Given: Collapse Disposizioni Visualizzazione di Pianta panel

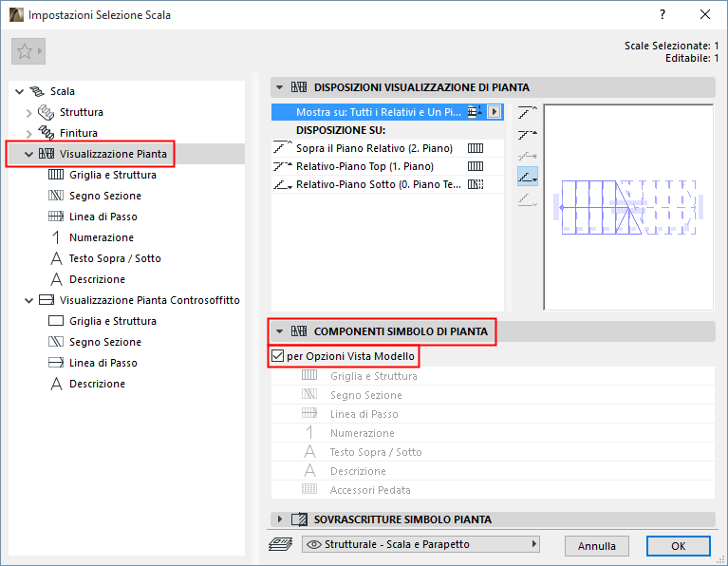Looking at the screenshot, I should (279, 87).
